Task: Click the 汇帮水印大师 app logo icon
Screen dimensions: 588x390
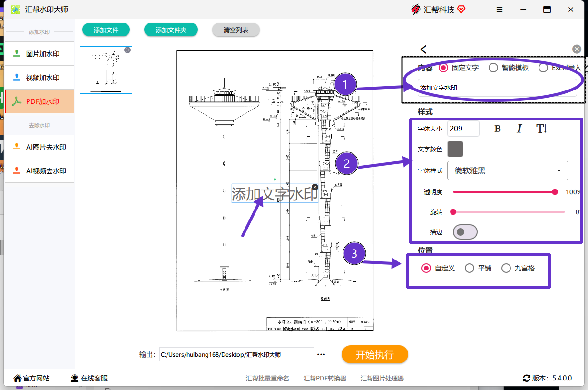Action: 16,9
